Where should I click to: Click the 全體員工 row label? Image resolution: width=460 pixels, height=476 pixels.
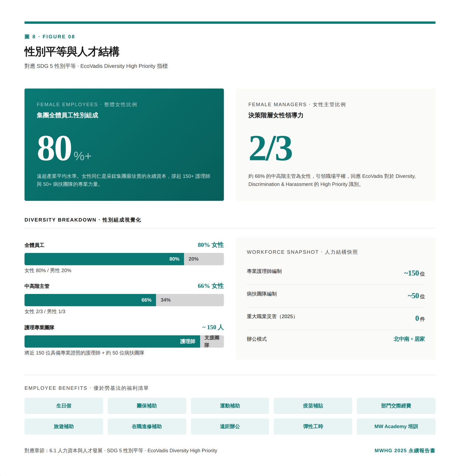35,245
